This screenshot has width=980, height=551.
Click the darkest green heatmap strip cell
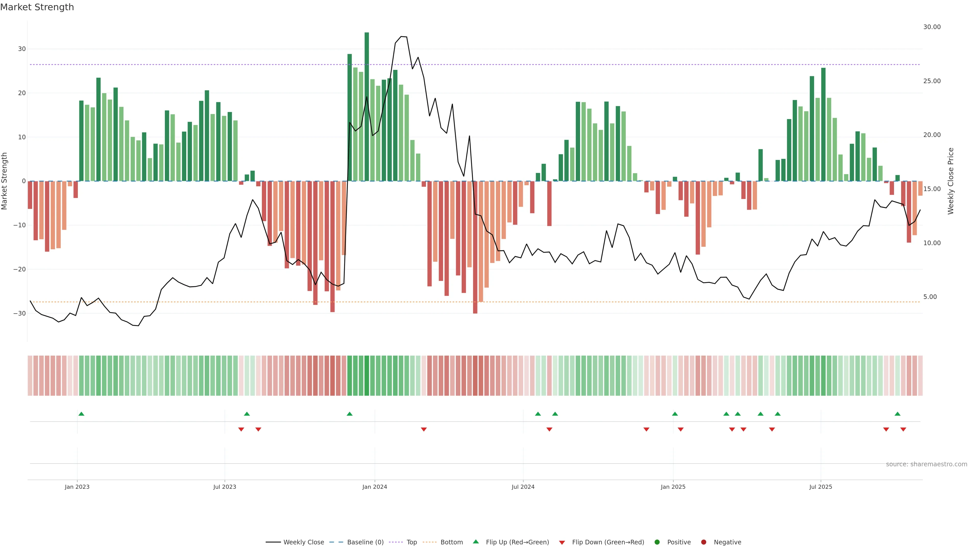click(367, 376)
